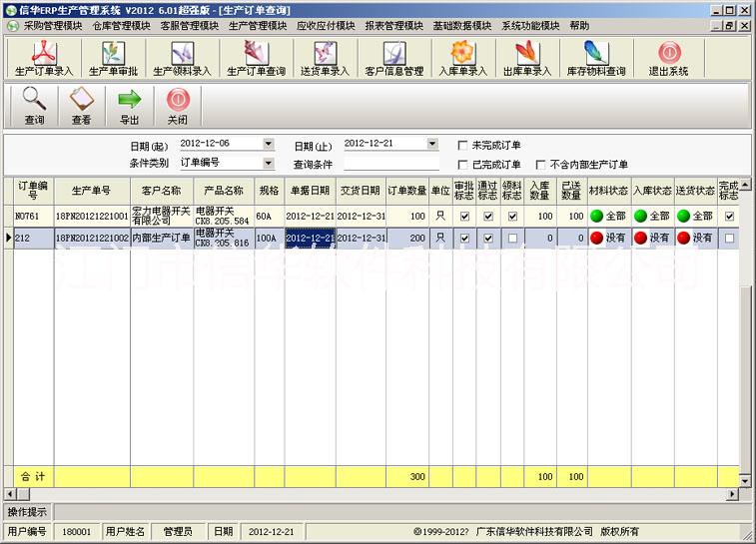Click green 入库状态 indicator in row N0761

(x=641, y=216)
